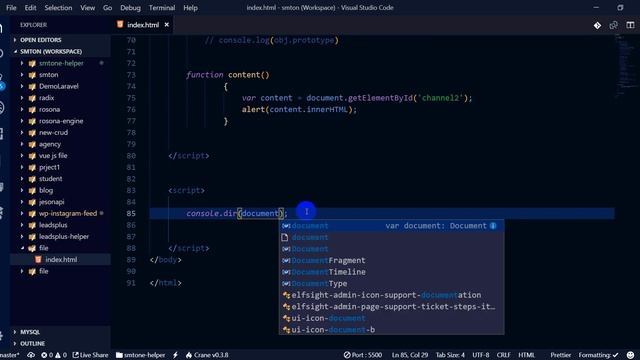Change indentation via Tab Size: 4

tap(450, 355)
